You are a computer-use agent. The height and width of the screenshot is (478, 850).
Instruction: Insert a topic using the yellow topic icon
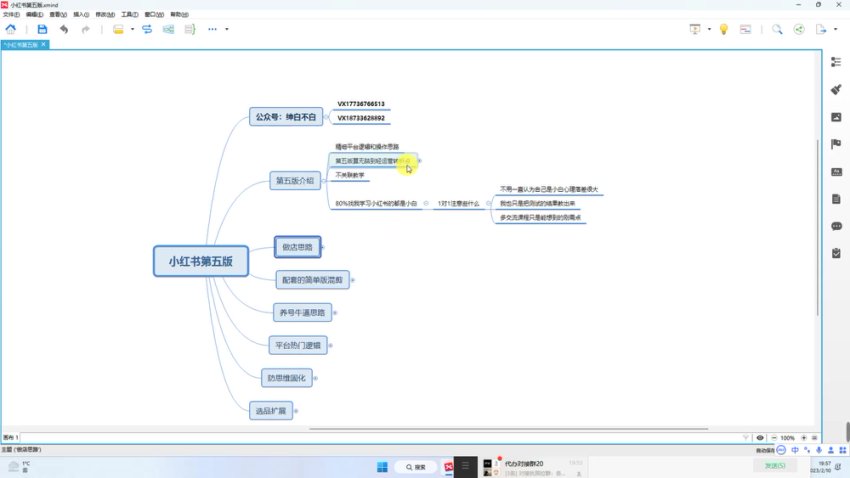(118, 29)
